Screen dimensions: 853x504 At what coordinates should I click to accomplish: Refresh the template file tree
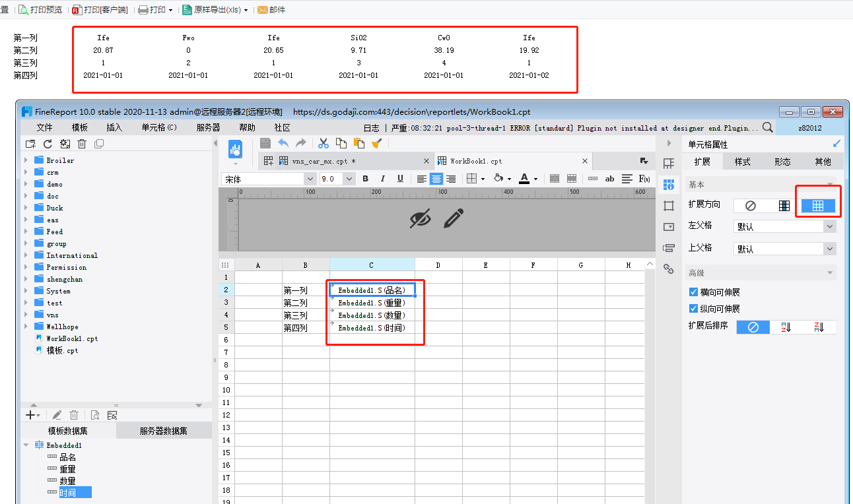click(48, 144)
